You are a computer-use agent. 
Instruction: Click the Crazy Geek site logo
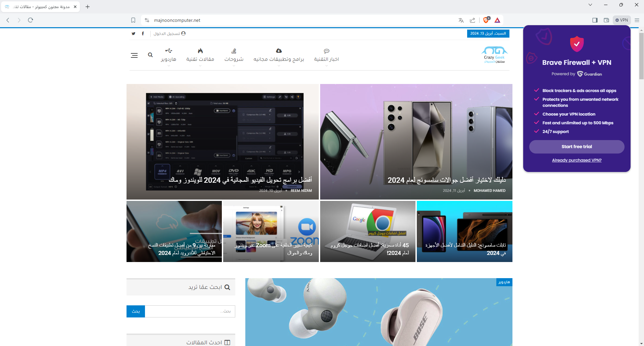point(494,55)
